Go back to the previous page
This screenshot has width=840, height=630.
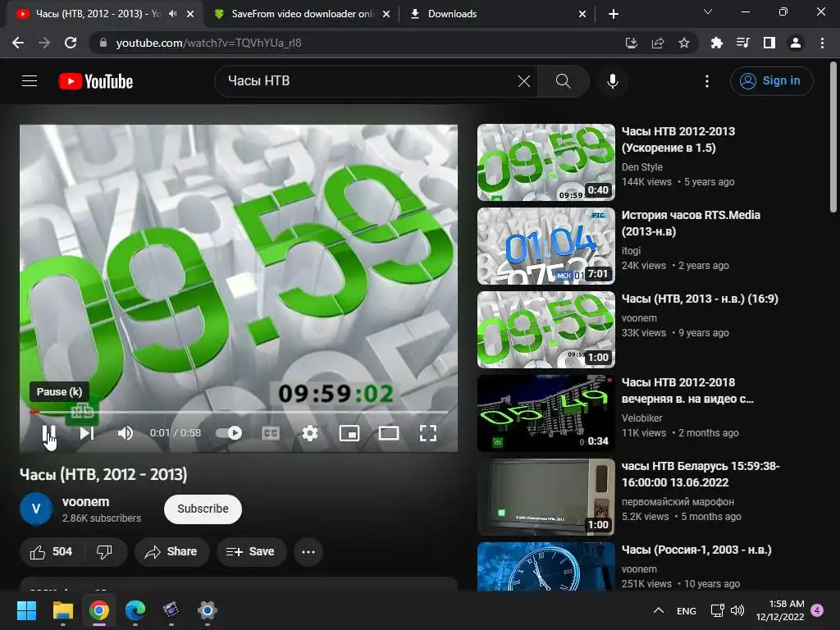pyautogui.click(x=18, y=43)
